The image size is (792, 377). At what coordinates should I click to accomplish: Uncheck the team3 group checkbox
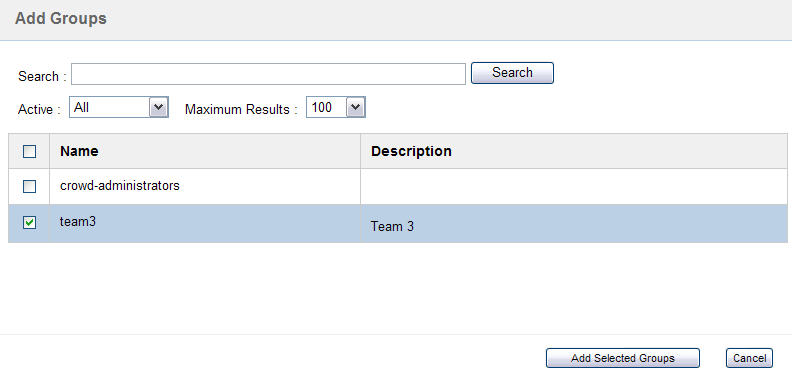click(30, 222)
